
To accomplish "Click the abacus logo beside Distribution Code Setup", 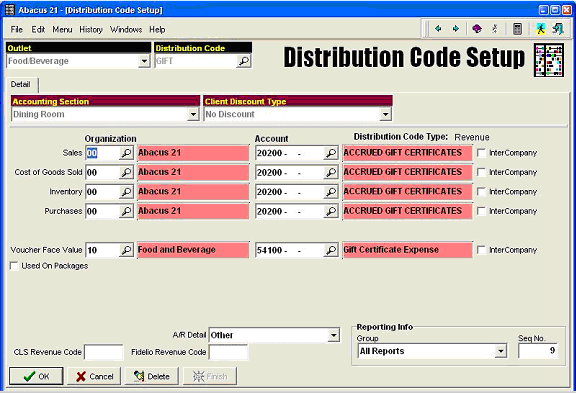I will [549, 60].
